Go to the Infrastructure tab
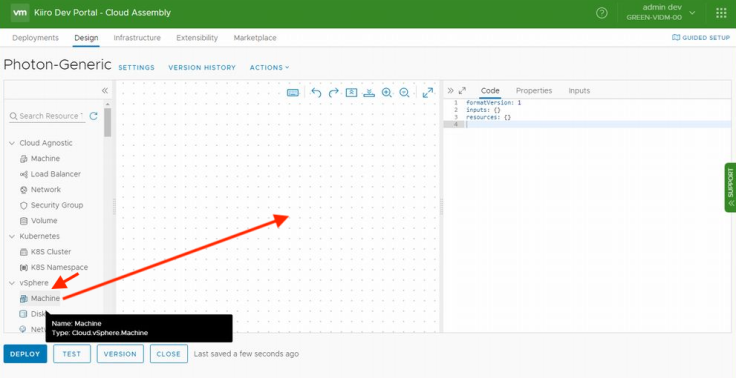 point(137,38)
